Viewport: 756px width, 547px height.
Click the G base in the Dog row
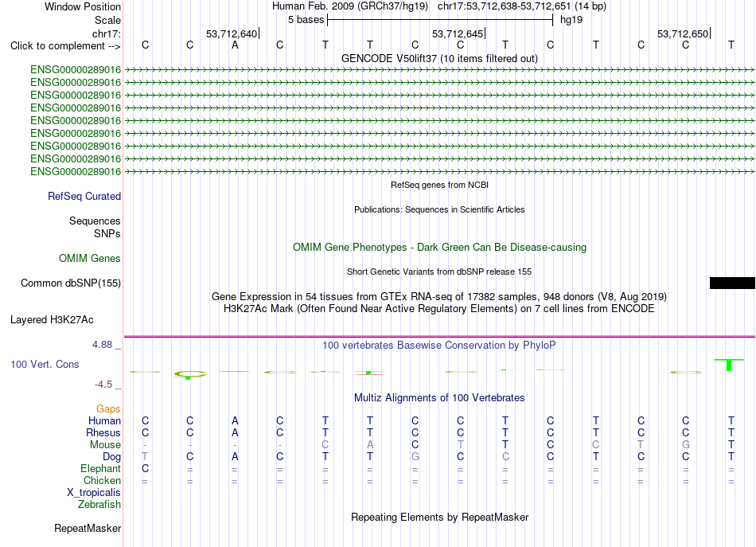(415, 456)
